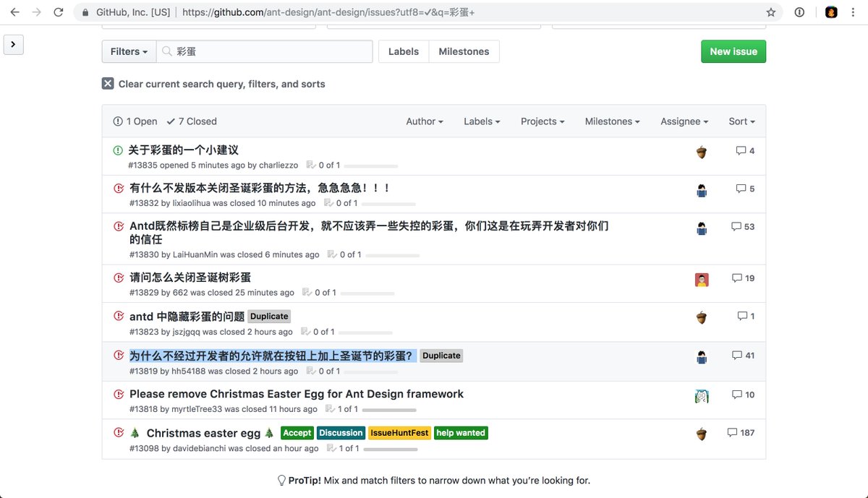Click task progress bar on issue #13098
The width and height of the screenshot is (868, 498).
tap(391, 449)
